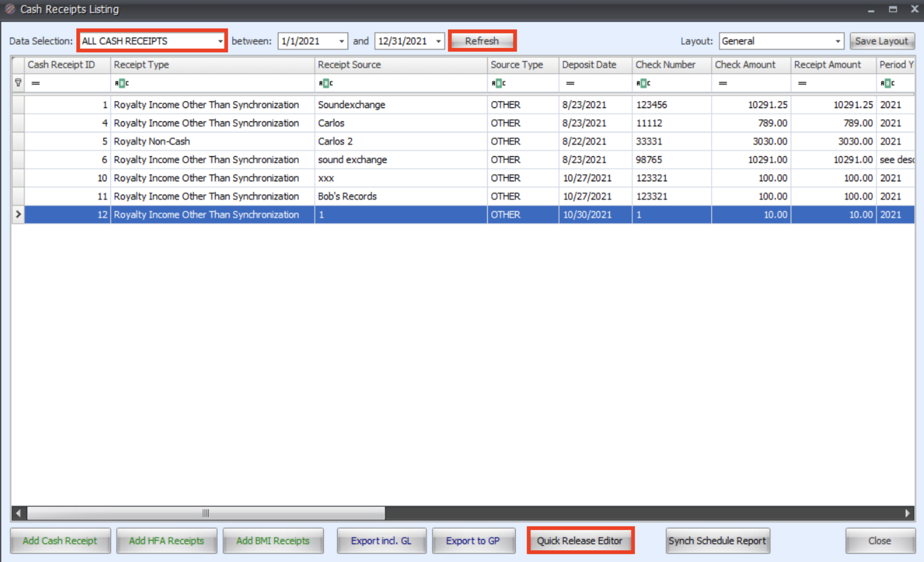The width and height of the screenshot is (924, 562).
Task: Click the Deposit Date equals filter icon
Action: [x=570, y=83]
